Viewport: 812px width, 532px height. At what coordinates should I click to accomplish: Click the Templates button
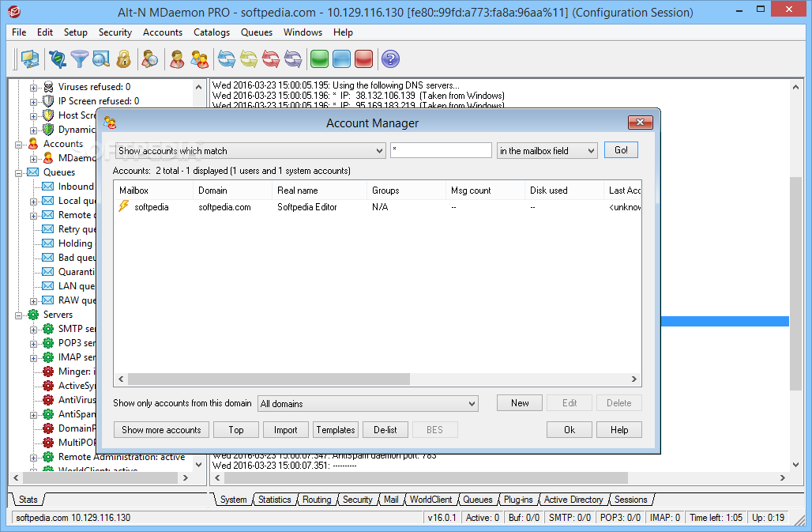(x=336, y=430)
